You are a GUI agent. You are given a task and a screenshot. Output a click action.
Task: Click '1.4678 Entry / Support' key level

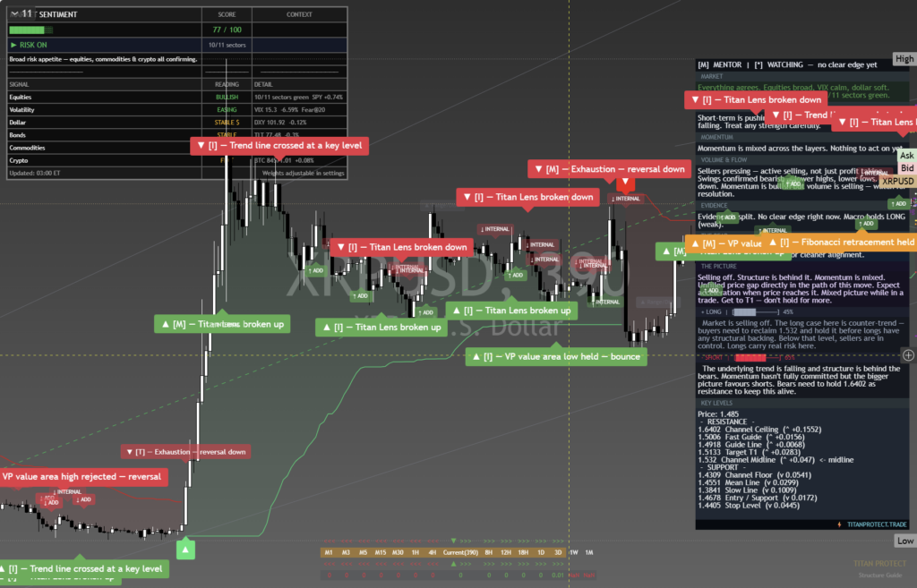coord(756,498)
